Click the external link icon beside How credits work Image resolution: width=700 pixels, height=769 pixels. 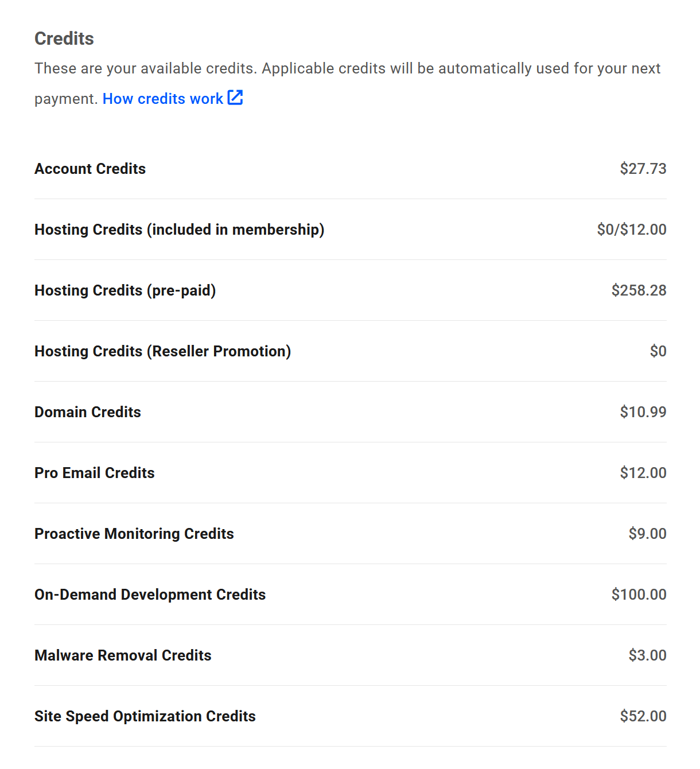pyautogui.click(x=235, y=98)
